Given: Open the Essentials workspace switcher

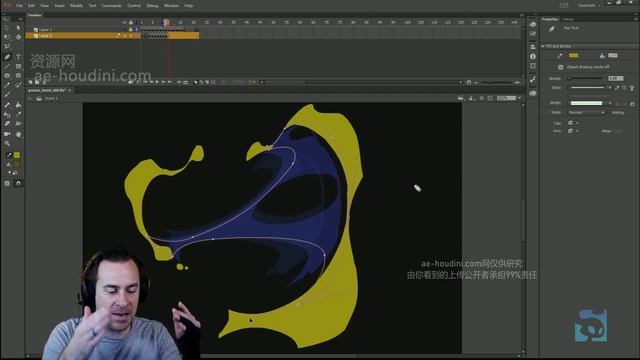Looking at the screenshot, I should coord(589,5).
